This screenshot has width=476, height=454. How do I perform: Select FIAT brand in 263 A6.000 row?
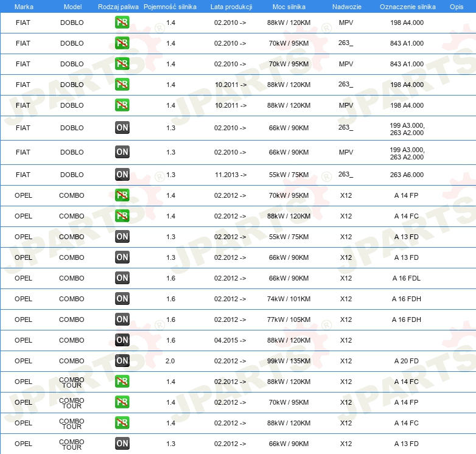(23, 175)
